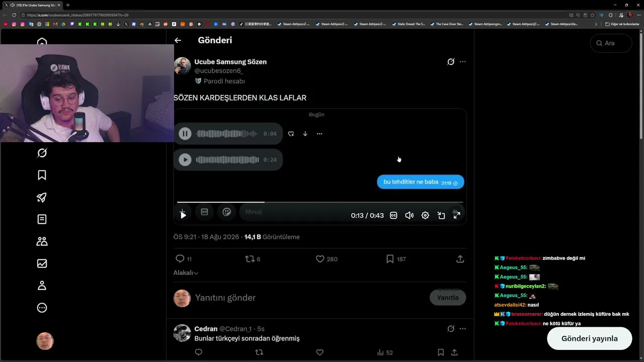Screen dimensions: 644x362
Task: Open more options for Ucube Samsung Sözen's post
Action: click(x=463, y=62)
